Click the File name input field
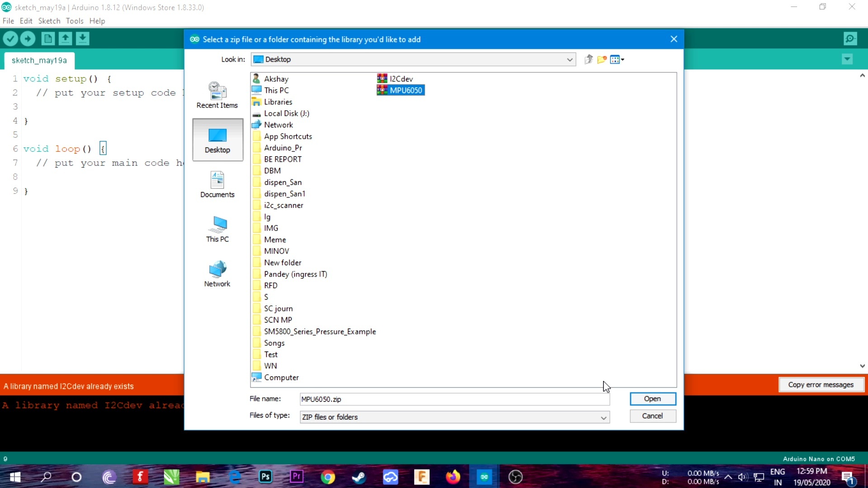The width and height of the screenshot is (868, 488). coord(454,399)
